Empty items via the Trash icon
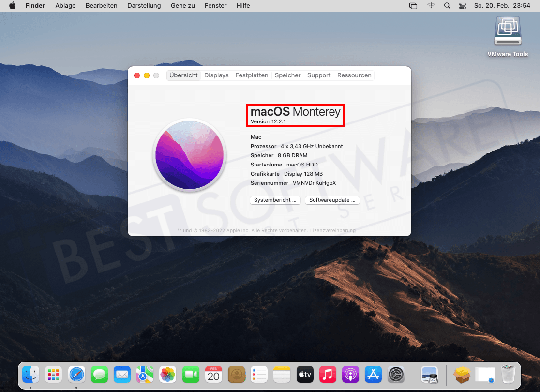540x392 pixels. (508, 374)
